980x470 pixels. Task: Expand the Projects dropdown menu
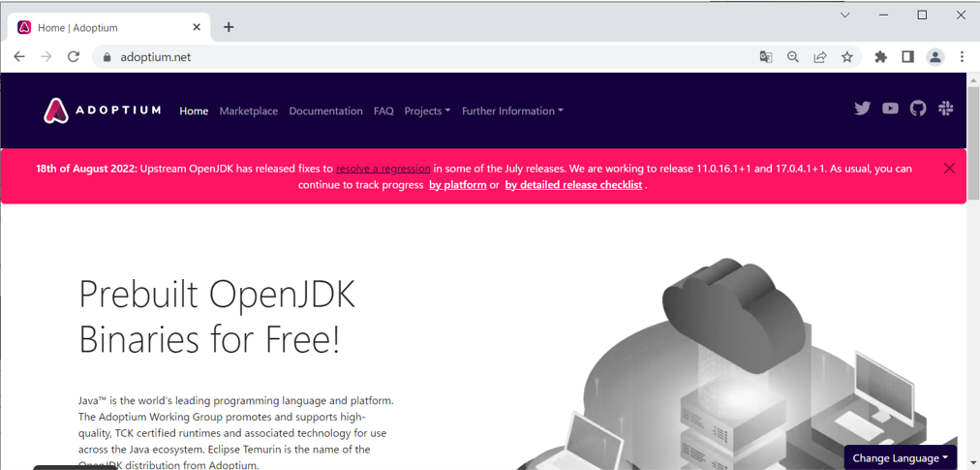(427, 110)
